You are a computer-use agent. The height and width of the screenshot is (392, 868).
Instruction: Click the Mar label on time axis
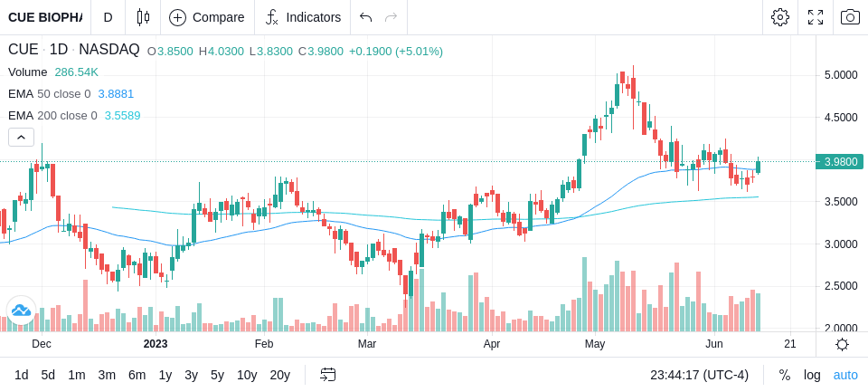[x=367, y=344]
